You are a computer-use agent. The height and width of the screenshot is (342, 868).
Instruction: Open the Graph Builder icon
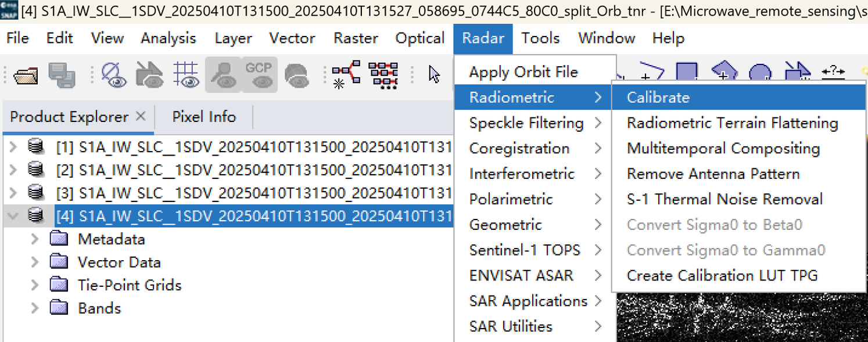(346, 75)
